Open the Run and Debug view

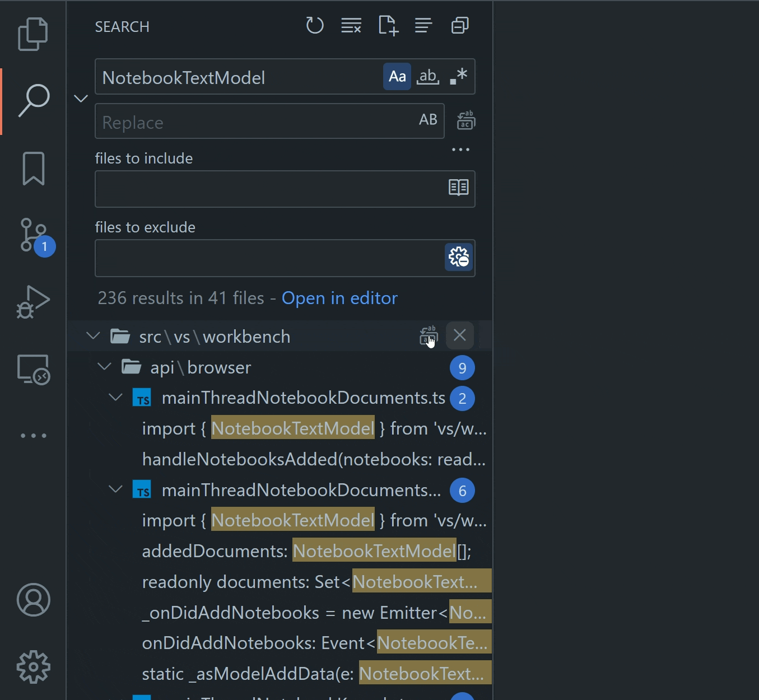coord(33,302)
